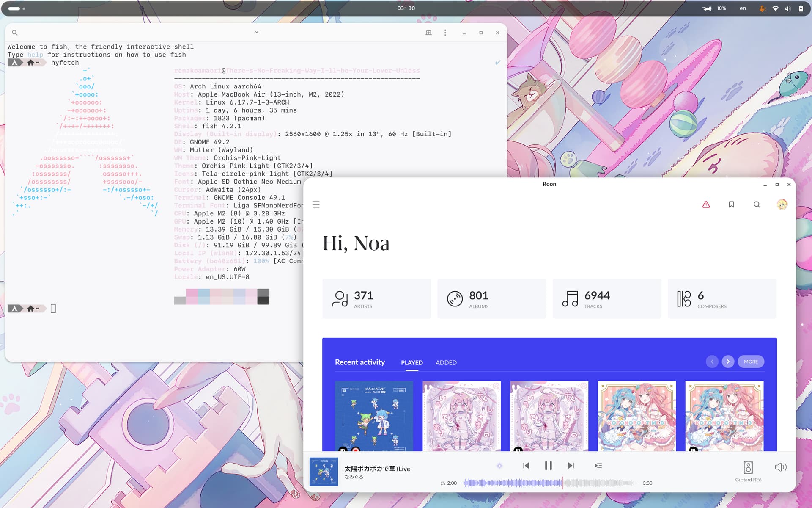Click the MORE button in Recent activity

751,362
